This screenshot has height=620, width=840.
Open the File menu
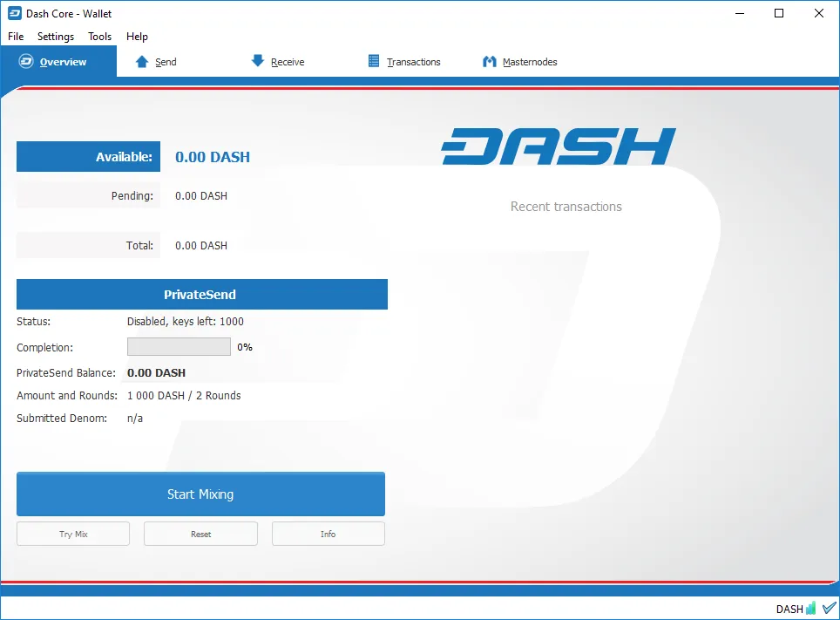(16, 37)
